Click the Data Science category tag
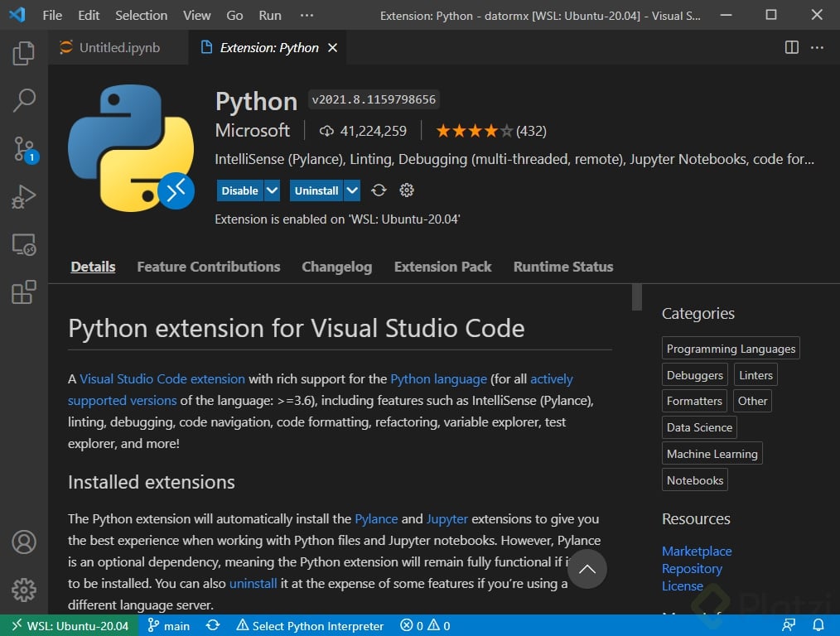The image size is (840, 636). [699, 427]
